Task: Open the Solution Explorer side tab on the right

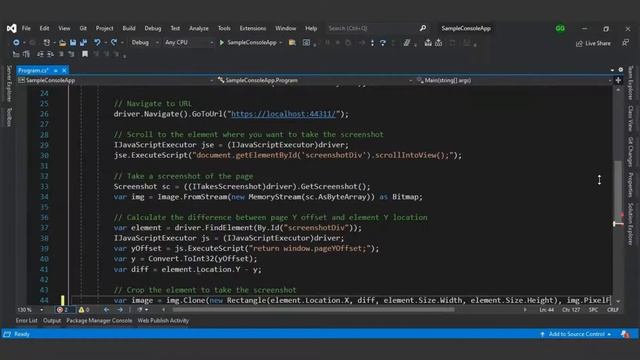Action: (630, 224)
